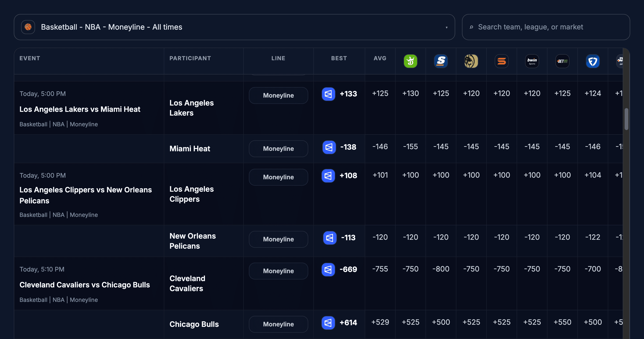Toggle the Moneyline pill for Miami Heat

278,148
